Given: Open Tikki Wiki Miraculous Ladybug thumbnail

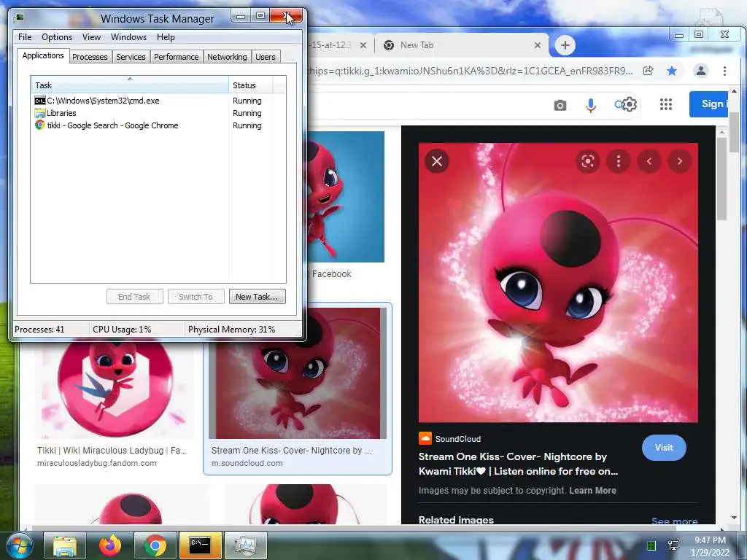Looking at the screenshot, I should [x=115, y=388].
